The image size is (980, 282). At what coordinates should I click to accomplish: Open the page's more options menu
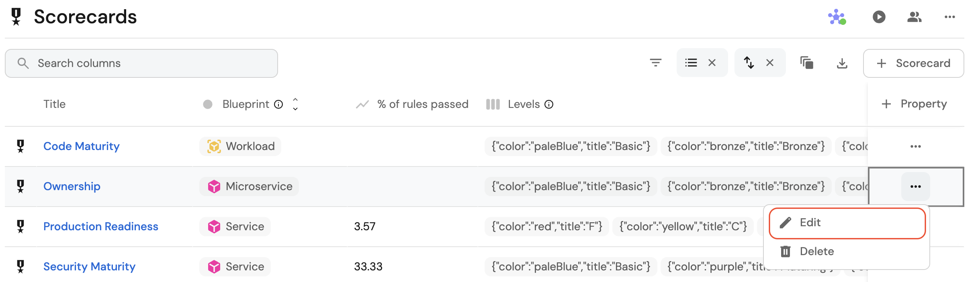click(x=949, y=17)
